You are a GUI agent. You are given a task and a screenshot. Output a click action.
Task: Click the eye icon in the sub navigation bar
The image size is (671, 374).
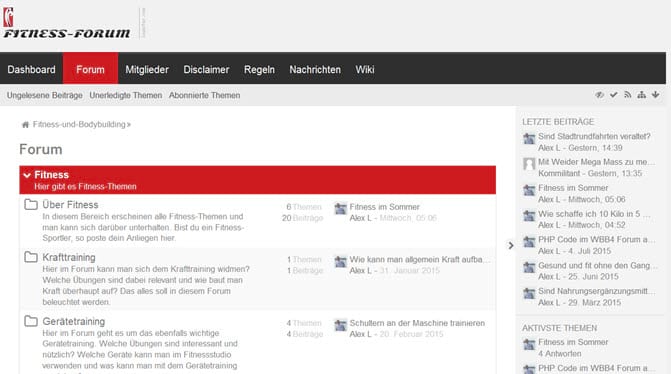[600, 95]
